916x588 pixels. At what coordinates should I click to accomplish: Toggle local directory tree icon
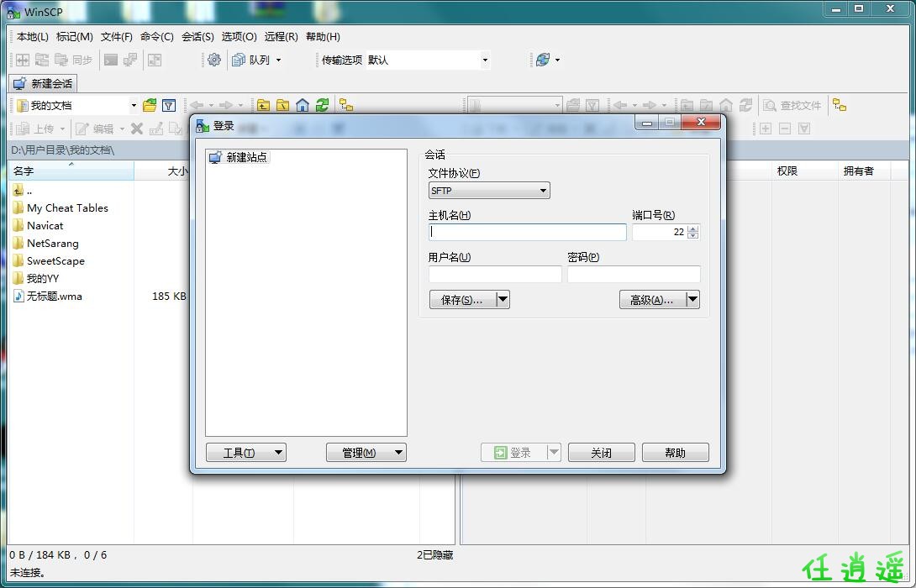pyautogui.click(x=346, y=105)
